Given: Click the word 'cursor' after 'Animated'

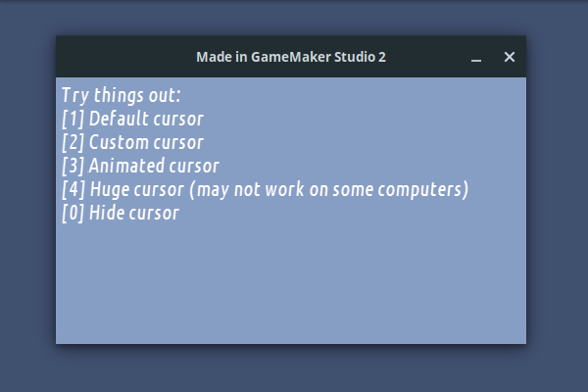Looking at the screenshot, I should [x=193, y=167].
